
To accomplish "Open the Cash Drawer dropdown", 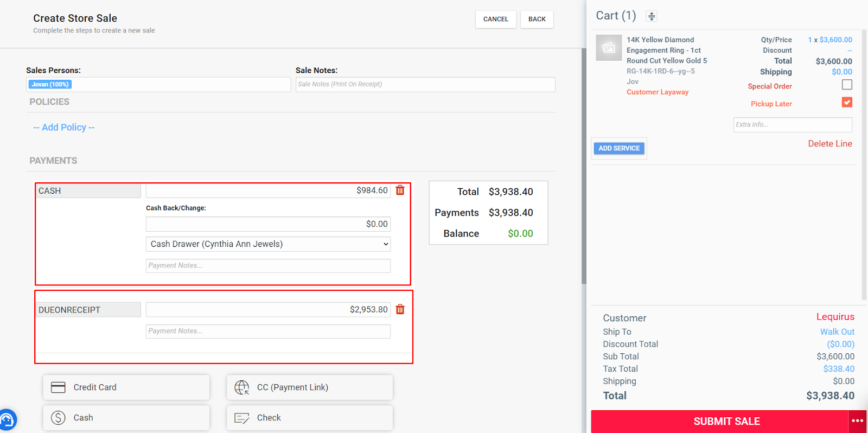I will pos(268,244).
